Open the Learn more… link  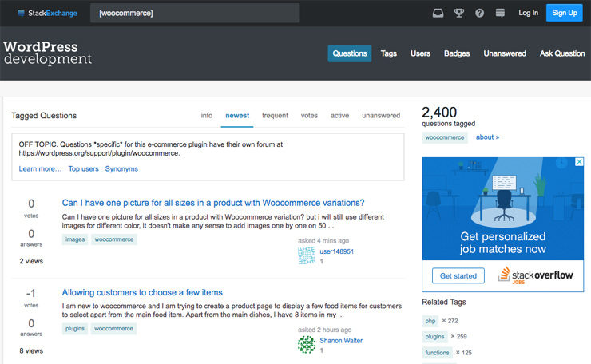click(40, 168)
